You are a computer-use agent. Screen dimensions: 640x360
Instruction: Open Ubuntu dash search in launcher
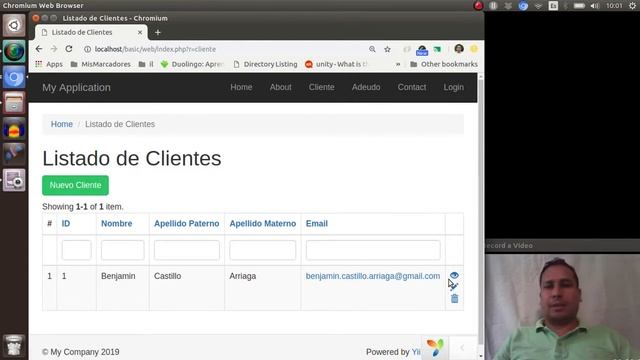pyautogui.click(x=14, y=25)
